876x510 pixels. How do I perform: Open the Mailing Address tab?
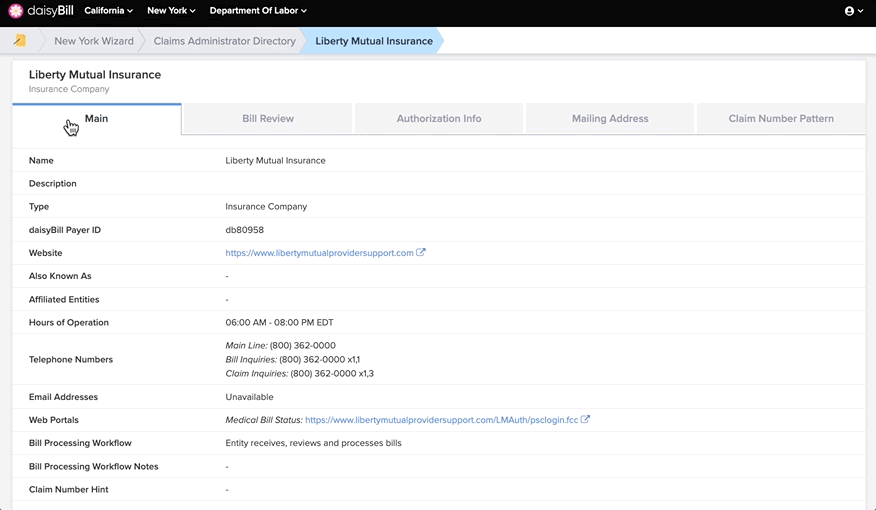click(x=610, y=118)
